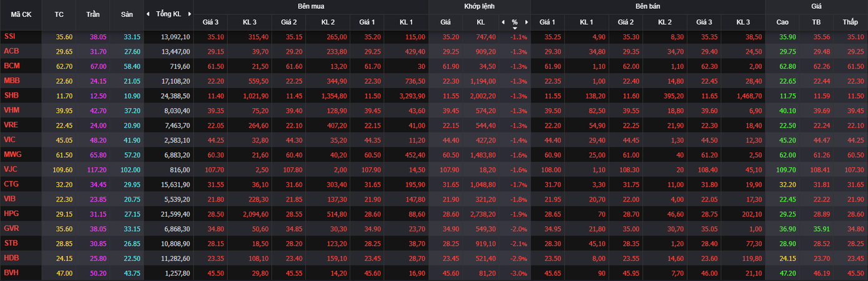Open the VJC stock symbol
The image size is (868, 281).
11,169
